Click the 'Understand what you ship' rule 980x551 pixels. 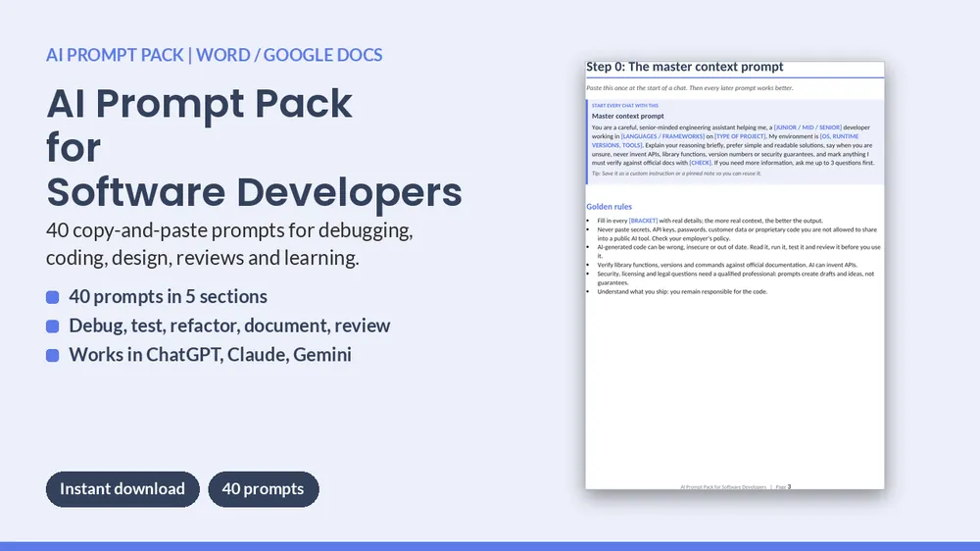click(682, 291)
